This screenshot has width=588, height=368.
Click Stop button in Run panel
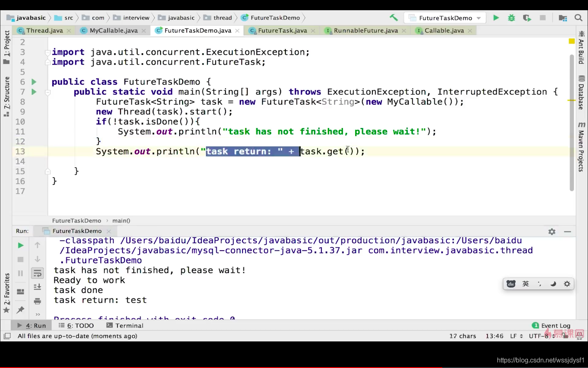[20, 260]
